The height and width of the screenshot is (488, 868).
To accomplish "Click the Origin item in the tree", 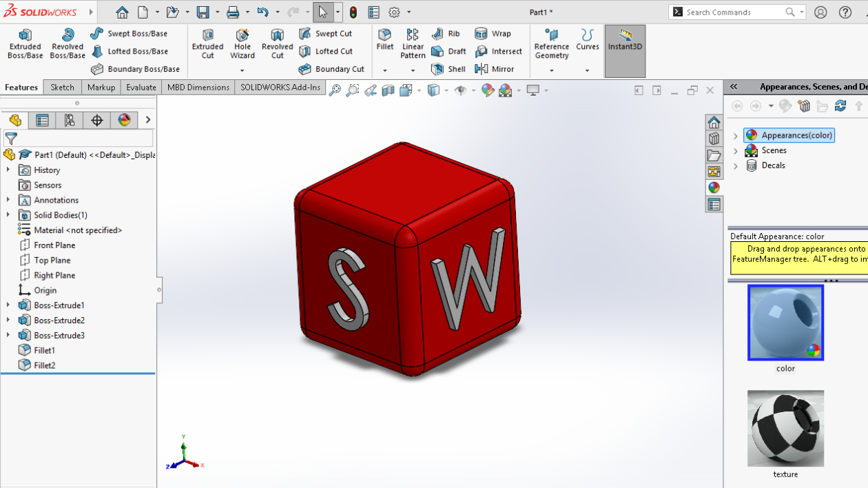I will [x=38, y=290].
